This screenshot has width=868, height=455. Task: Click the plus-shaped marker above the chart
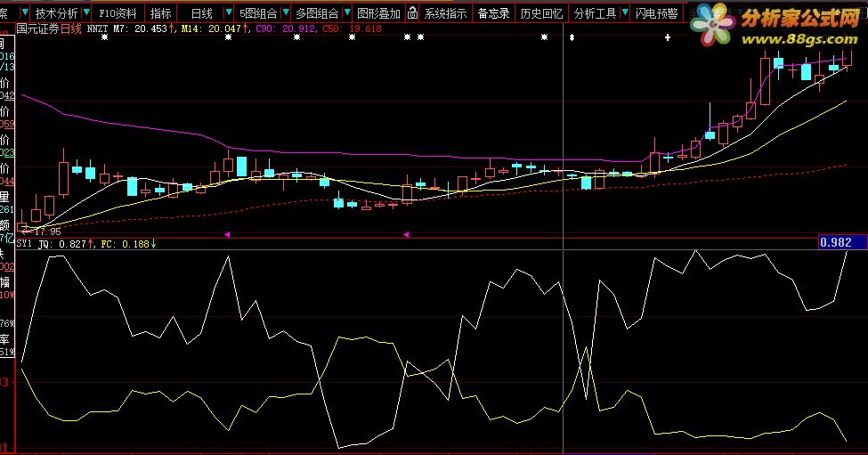pos(668,37)
